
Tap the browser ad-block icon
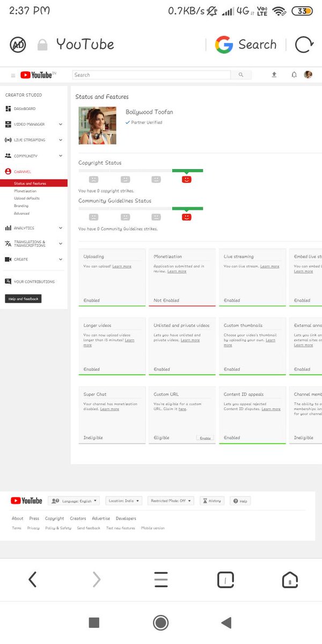point(18,45)
